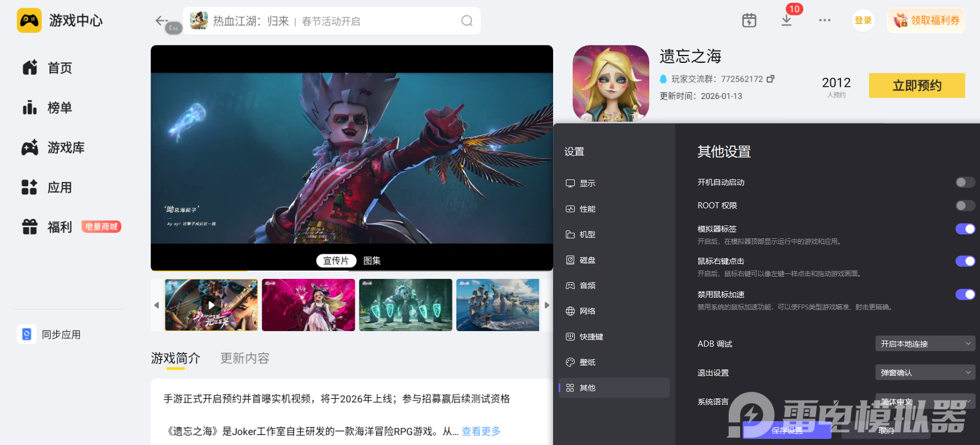Click the 其他设置 heading
Image resolution: width=980 pixels, height=445 pixels.
tap(724, 152)
